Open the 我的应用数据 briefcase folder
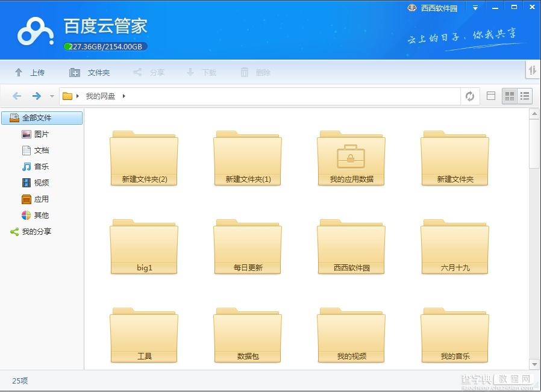Image resolution: width=541 pixels, height=392 pixels. (351, 158)
